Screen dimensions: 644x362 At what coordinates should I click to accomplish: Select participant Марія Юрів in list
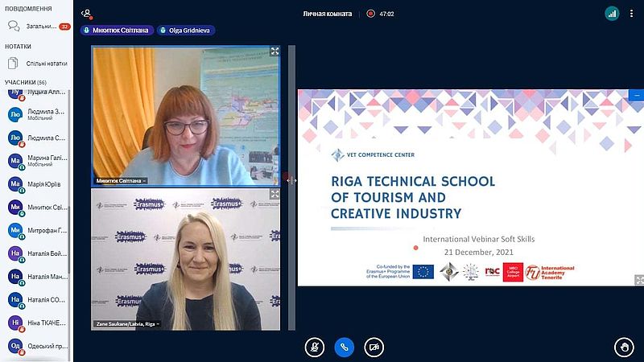point(37,184)
